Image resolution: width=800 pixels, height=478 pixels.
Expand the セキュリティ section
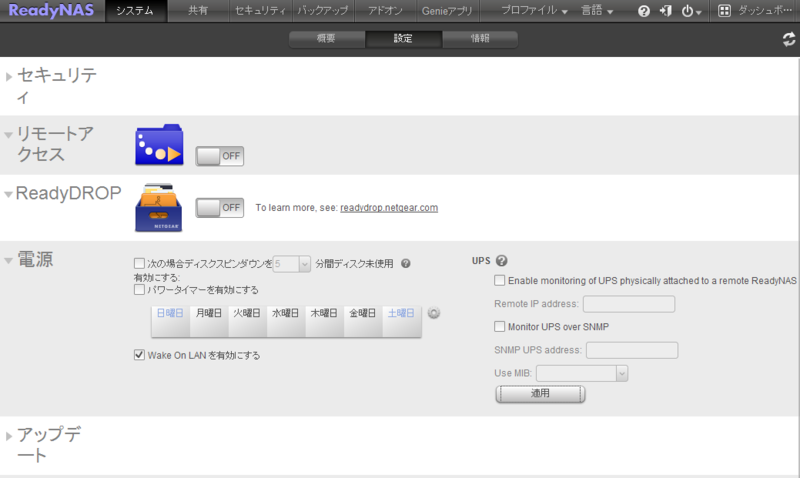(9, 77)
